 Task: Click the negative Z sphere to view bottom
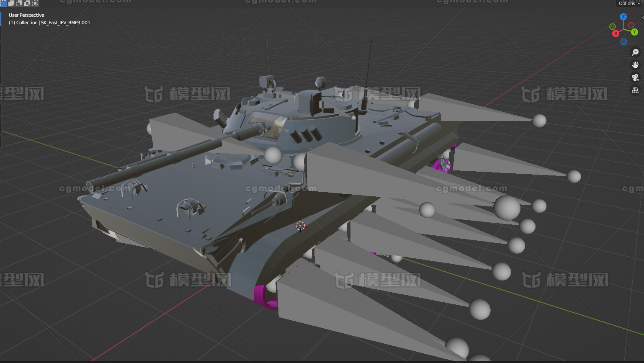pos(623,42)
